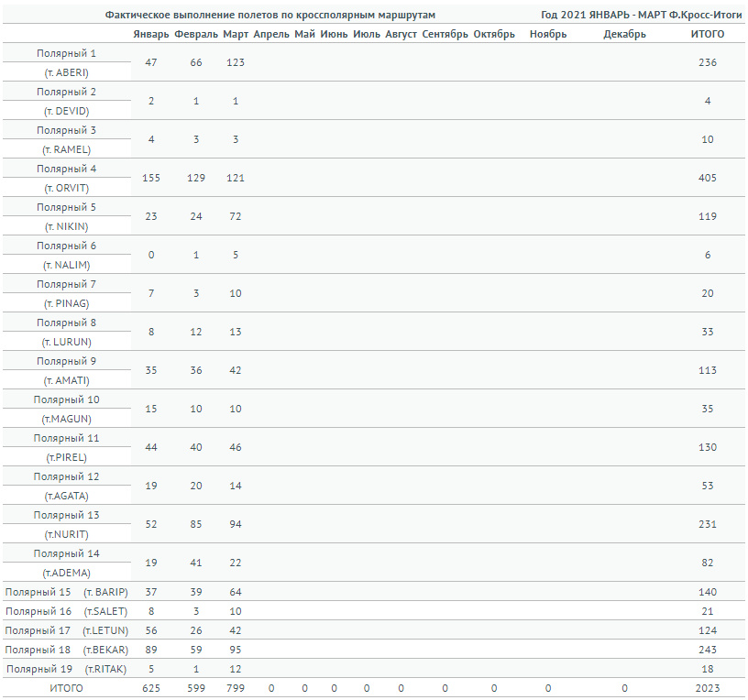Select row label 'Полярный 16'
This screenshot has height=700, width=748.
[x=38, y=612]
